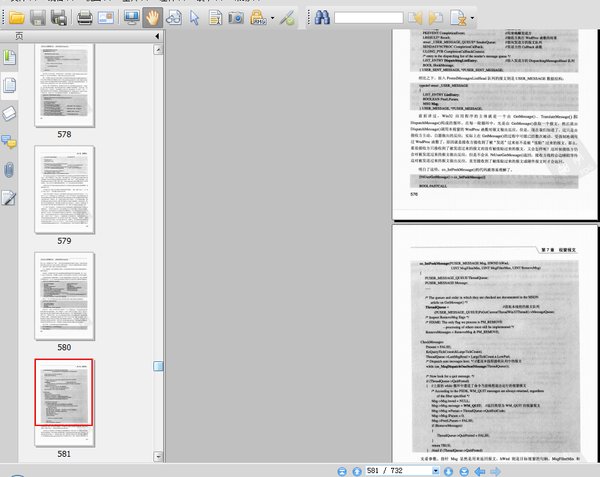
Task: Focus the toolbar search text field
Action: pos(368,18)
